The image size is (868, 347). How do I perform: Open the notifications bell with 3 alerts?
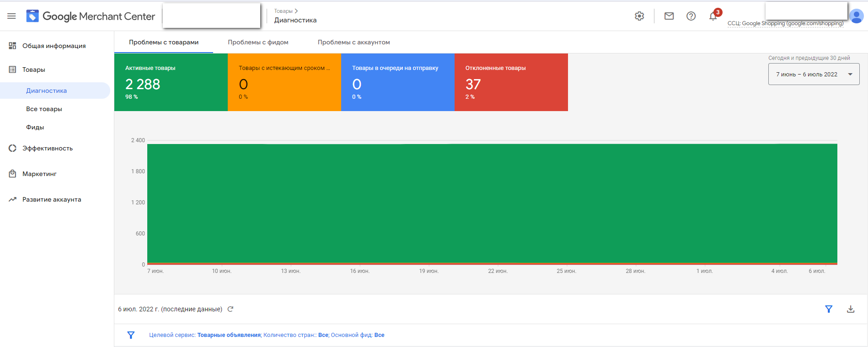pyautogui.click(x=713, y=16)
